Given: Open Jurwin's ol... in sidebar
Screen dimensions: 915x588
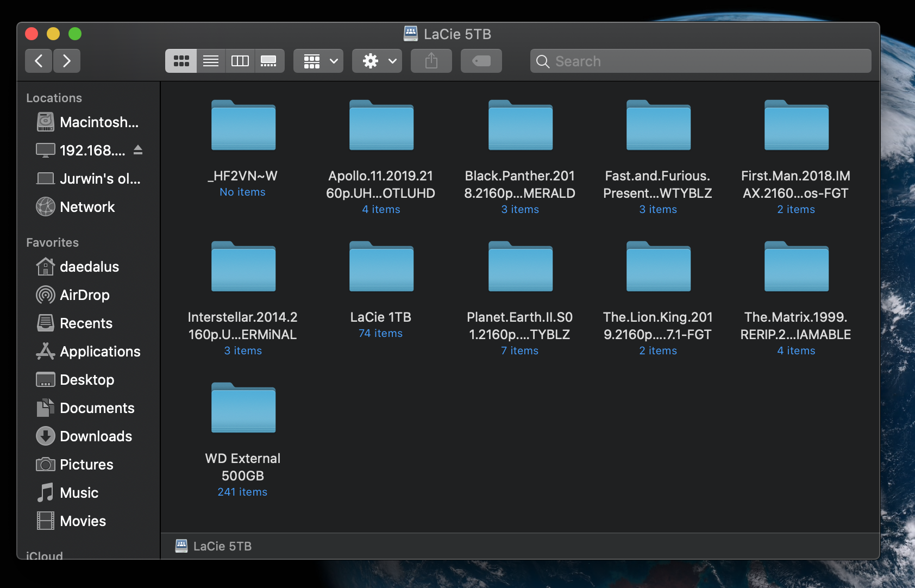Looking at the screenshot, I should [89, 179].
